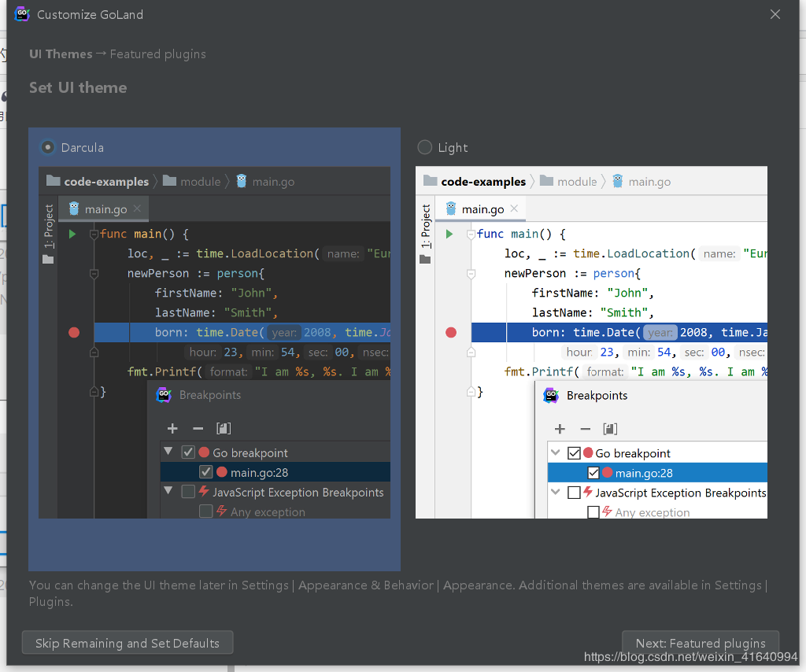Click add breakpoint plus in Darcula preview
The height and width of the screenshot is (672, 806).
(x=172, y=429)
